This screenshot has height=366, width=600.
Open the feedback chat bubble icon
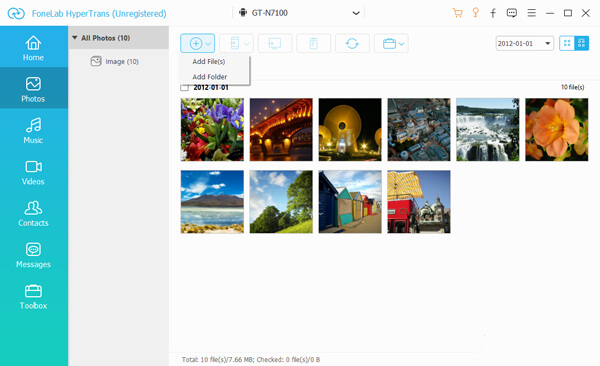[x=512, y=13]
